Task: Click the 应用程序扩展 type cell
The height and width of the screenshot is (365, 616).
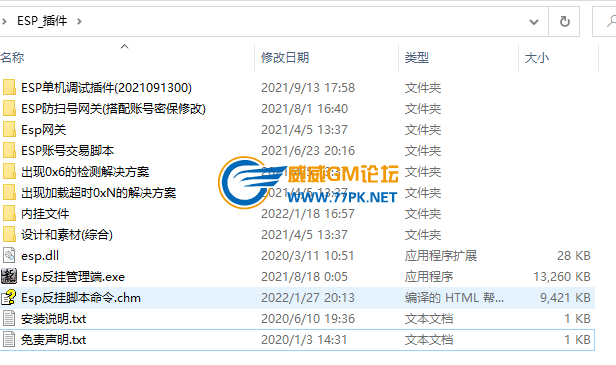Action: click(441, 255)
